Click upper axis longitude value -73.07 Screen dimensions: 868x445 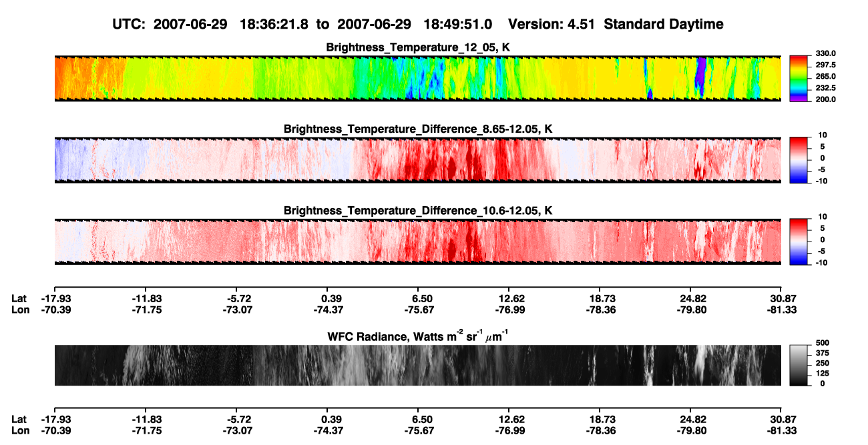pyautogui.click(x=237, y=310)
